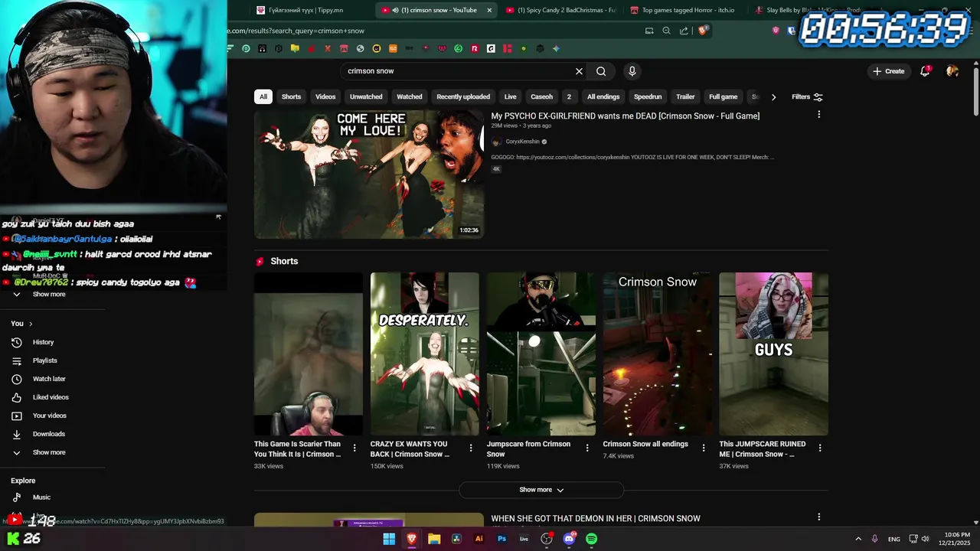The height and width of the screenshot is (551, 980).
Task: Select the 'Videos' filter chip
Action: [325, 97]
